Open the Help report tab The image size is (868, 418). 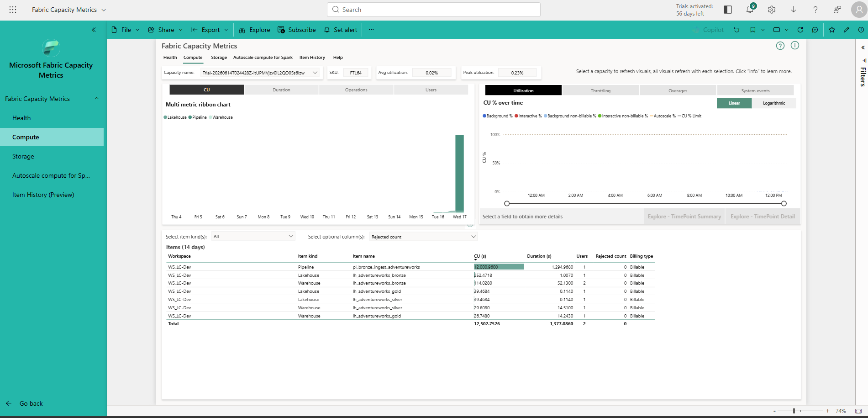click(x=338, y=58)
